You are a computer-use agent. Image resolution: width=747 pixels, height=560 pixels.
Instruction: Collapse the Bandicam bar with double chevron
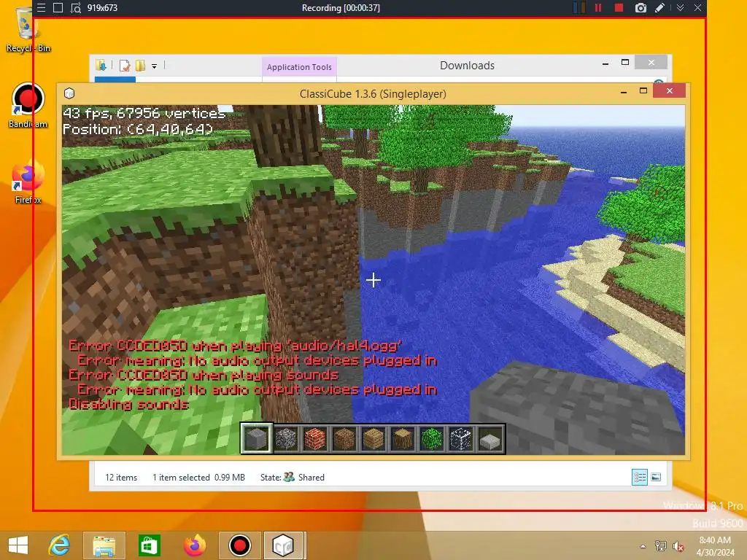tap(681, 7)
